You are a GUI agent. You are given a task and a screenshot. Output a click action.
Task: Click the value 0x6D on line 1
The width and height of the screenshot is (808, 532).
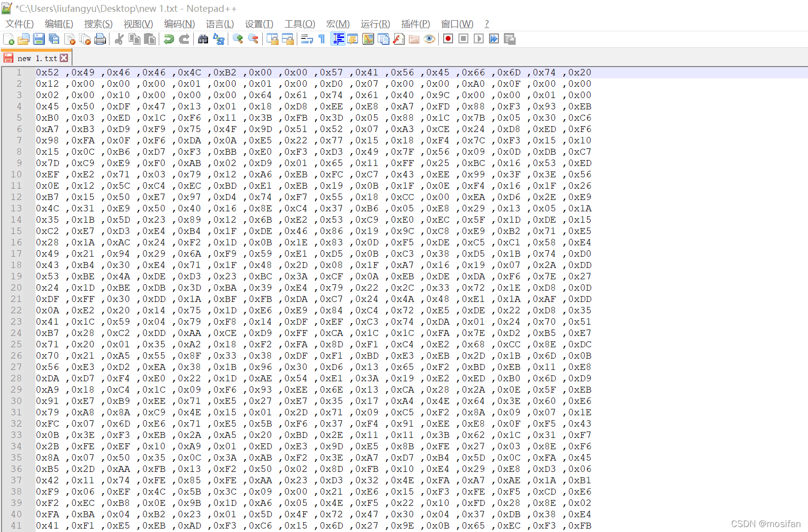(x=509, y=72)
